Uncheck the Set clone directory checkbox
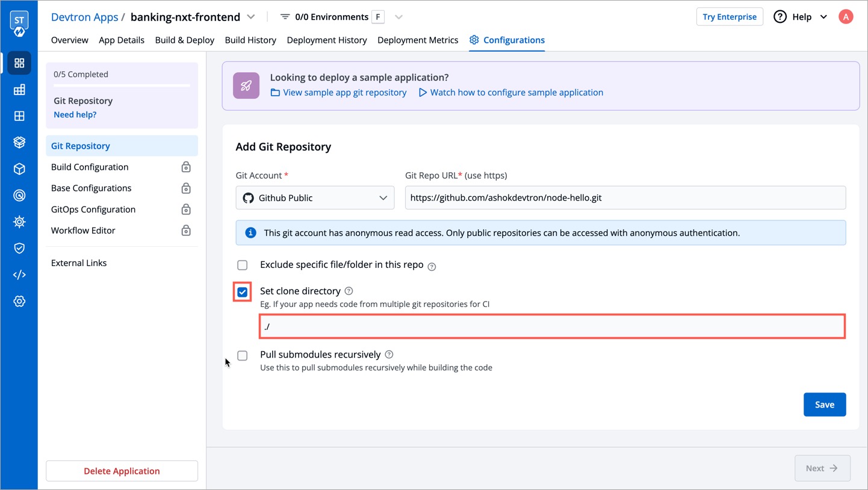Image resolution: width=868 pixels, height=490 pixels. click(x=243, y=293)
